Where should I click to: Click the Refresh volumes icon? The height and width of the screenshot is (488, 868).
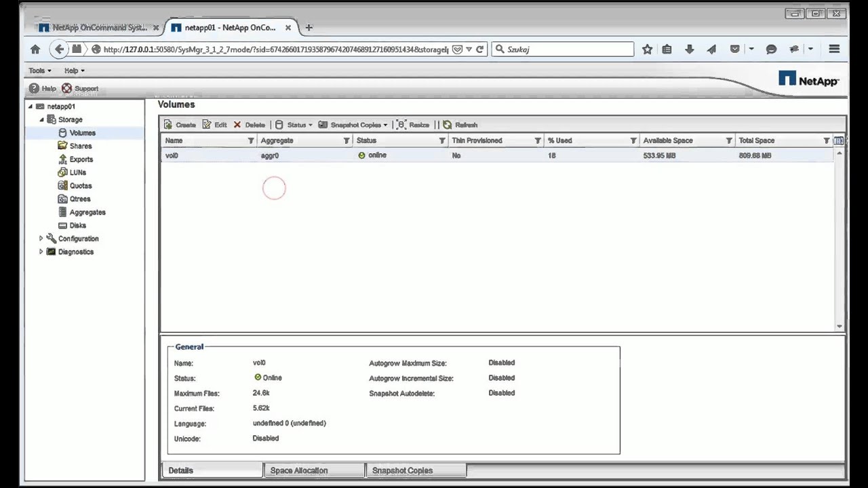coord(448,125)
